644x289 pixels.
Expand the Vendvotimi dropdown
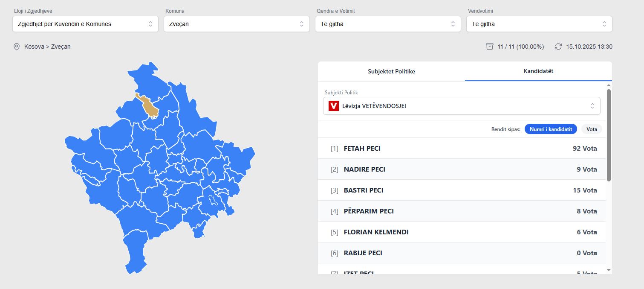(x=539, y=24)
